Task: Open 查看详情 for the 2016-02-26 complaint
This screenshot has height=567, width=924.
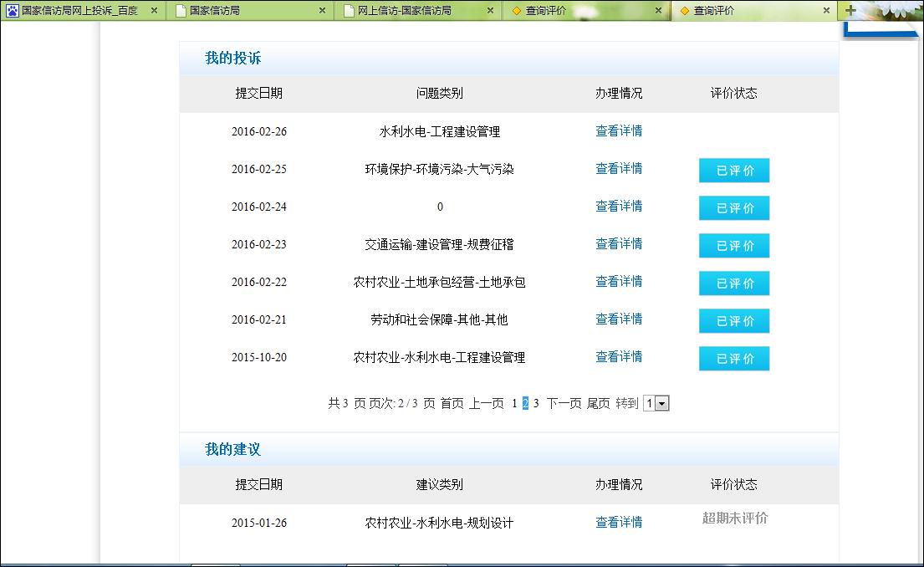Action: 619,131
